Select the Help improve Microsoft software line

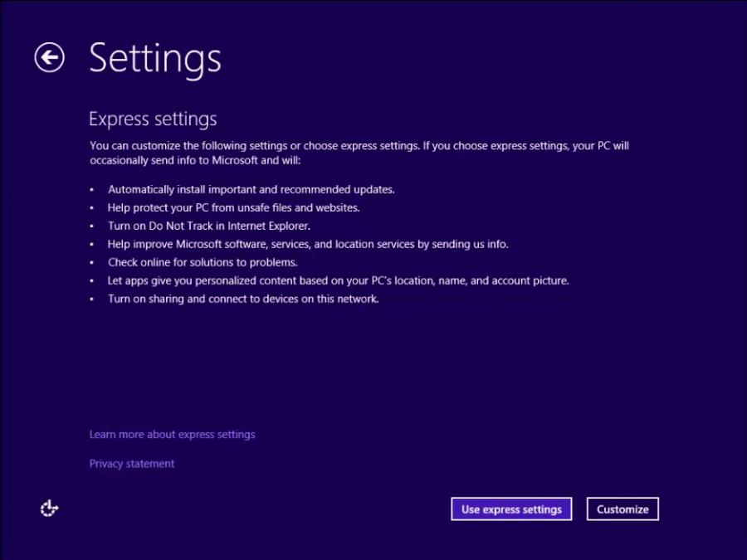click(x=308, y=244)
